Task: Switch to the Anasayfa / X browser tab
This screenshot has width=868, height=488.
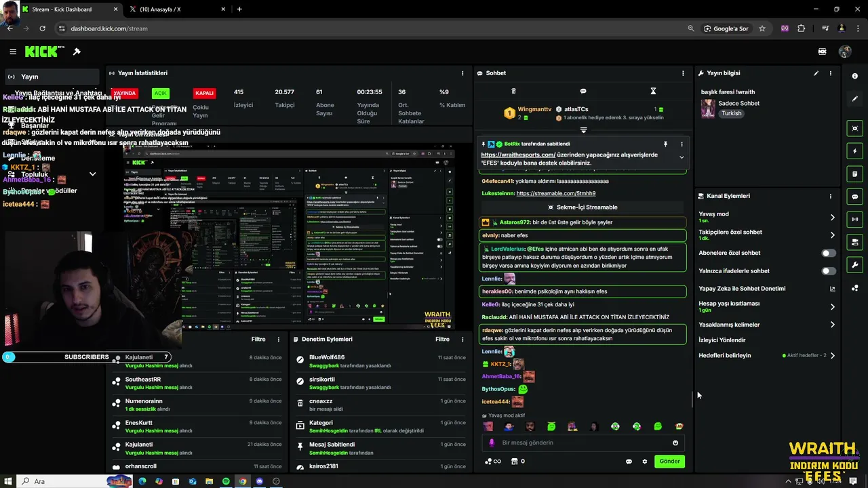Action: (x=178, y=9)
